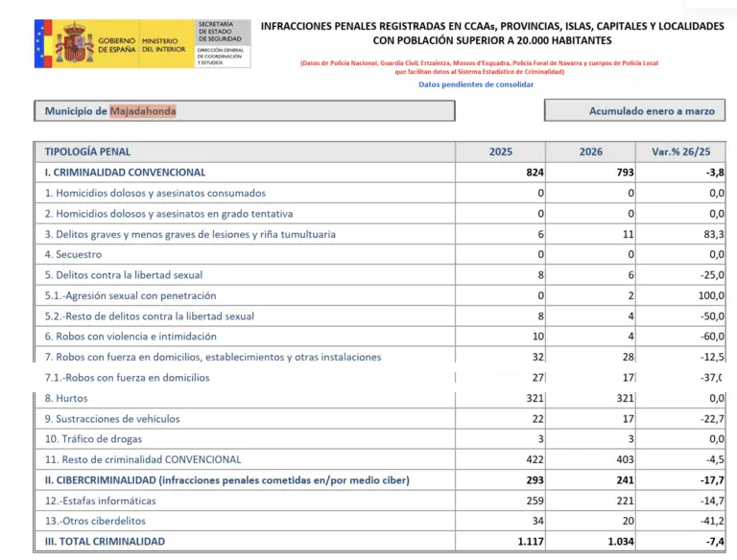Select the '8. Hurtos' row label

66,398
